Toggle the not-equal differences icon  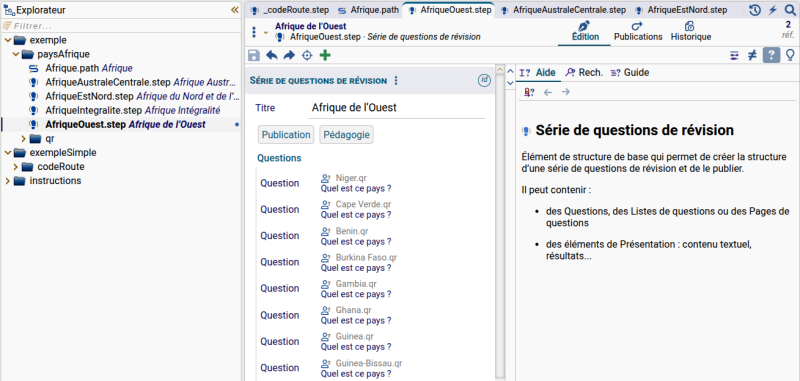[752, 55]
